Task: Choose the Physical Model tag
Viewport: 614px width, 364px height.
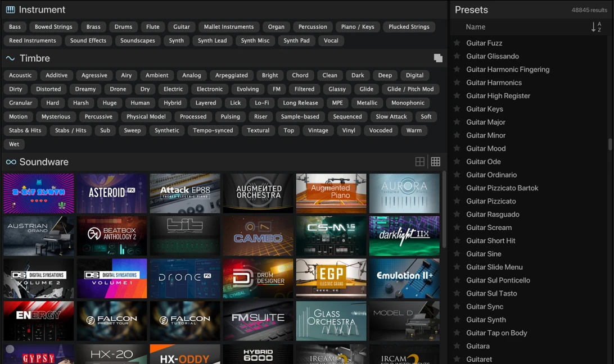Action: [146, 117]
